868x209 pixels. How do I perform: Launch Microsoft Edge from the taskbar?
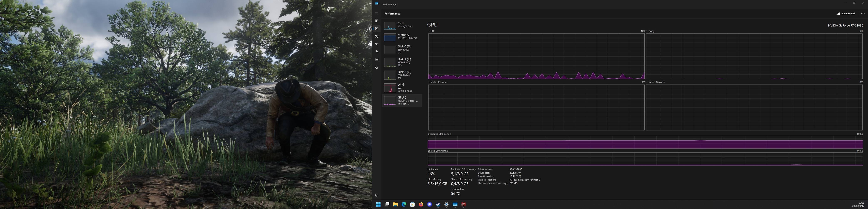point(404,204)
